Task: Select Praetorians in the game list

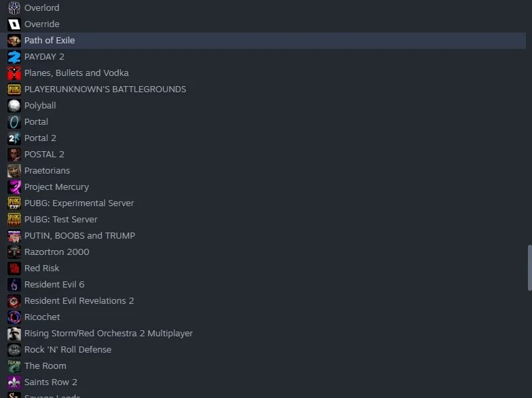Action: (263, 171)
